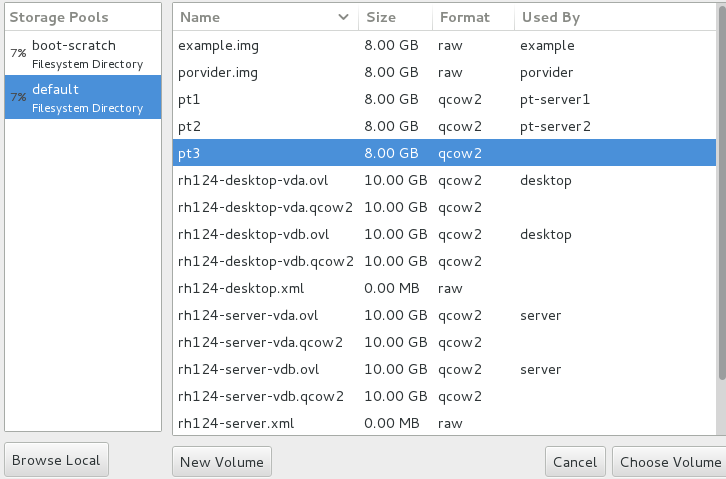Click 0.00 MB size of rh124-desktop.xml

coord(391,288)
